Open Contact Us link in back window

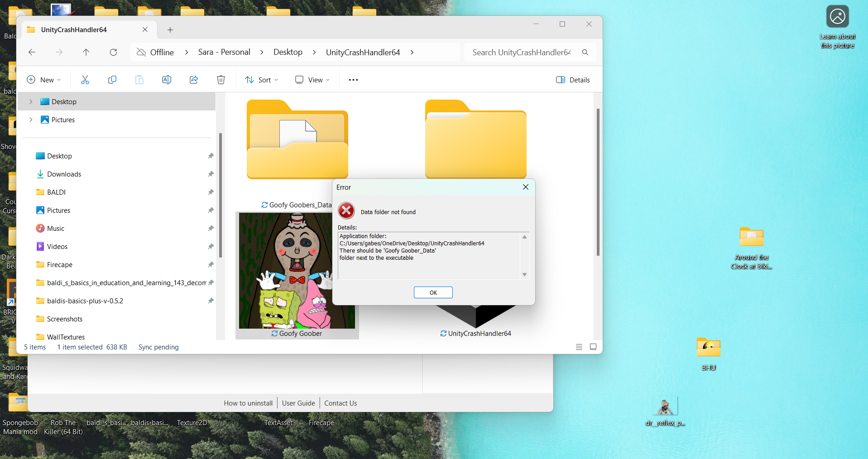(340, 403)
